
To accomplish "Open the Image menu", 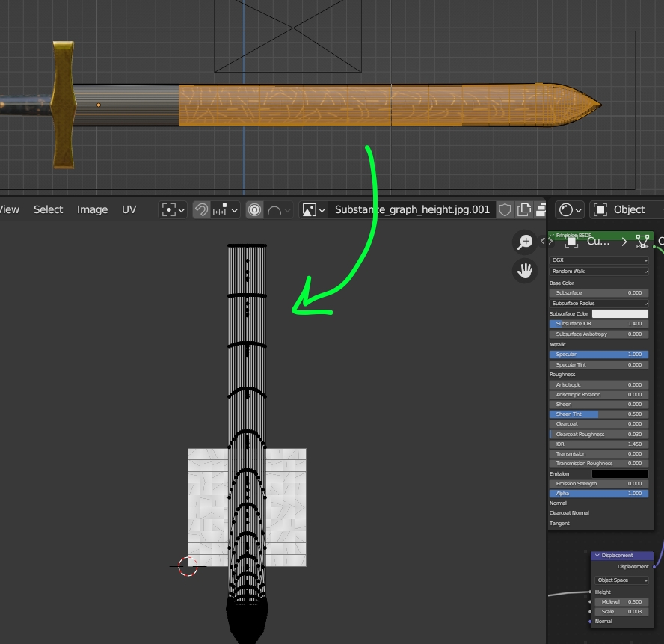I will point(92,210).
